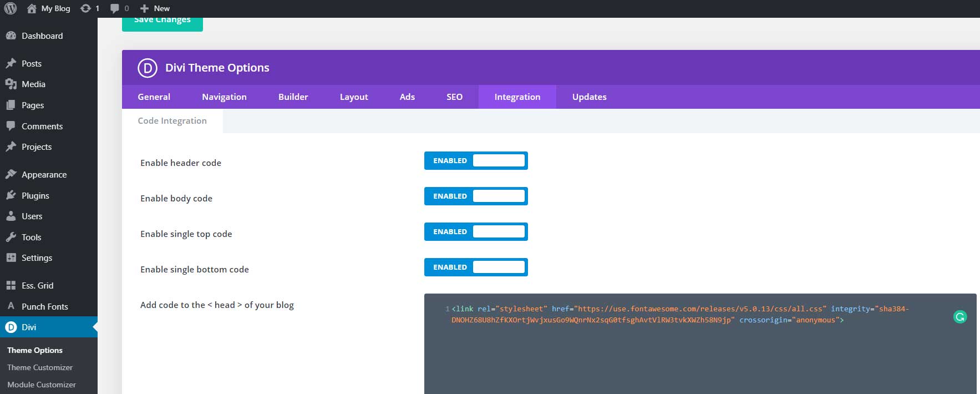Click the Ess. Grid icon
980x394 pixels.
11,285
